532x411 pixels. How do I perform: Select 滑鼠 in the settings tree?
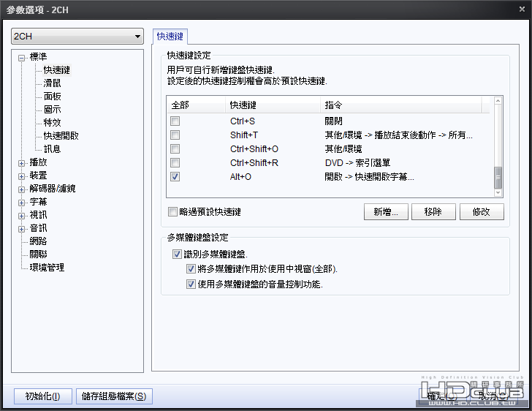53,83
